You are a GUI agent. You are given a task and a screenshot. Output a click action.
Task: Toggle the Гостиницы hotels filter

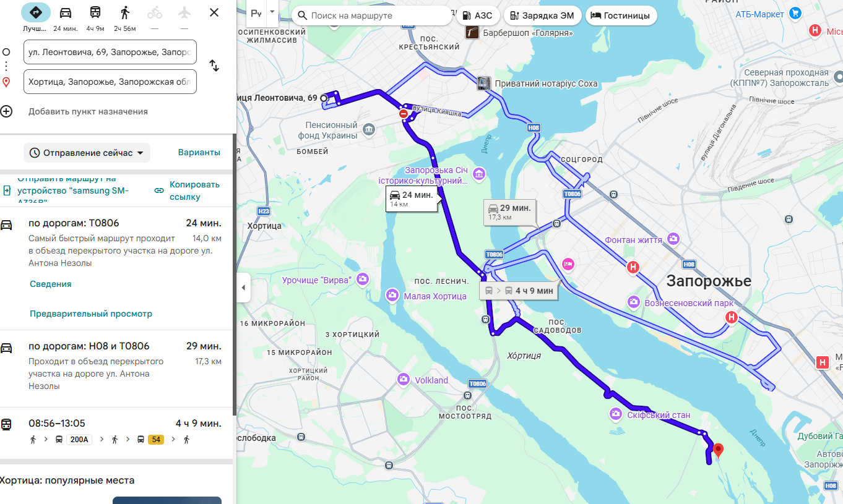[x=621, y=15]
